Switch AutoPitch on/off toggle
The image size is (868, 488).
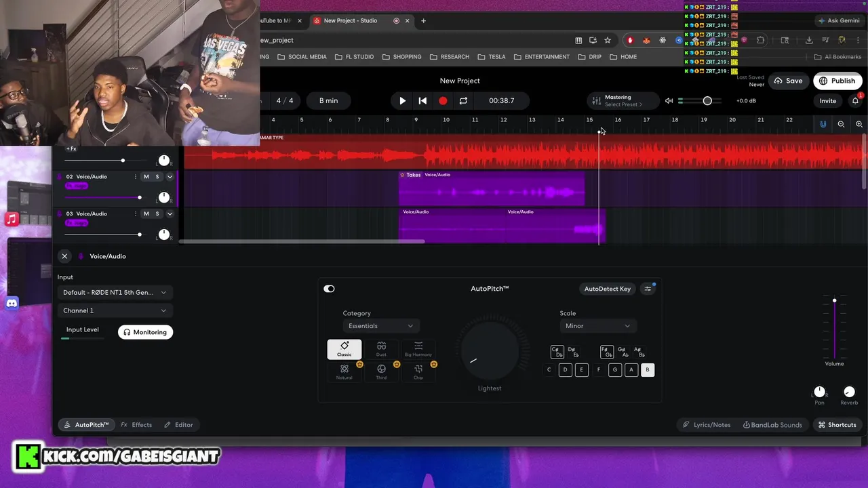tap(329, 289)
